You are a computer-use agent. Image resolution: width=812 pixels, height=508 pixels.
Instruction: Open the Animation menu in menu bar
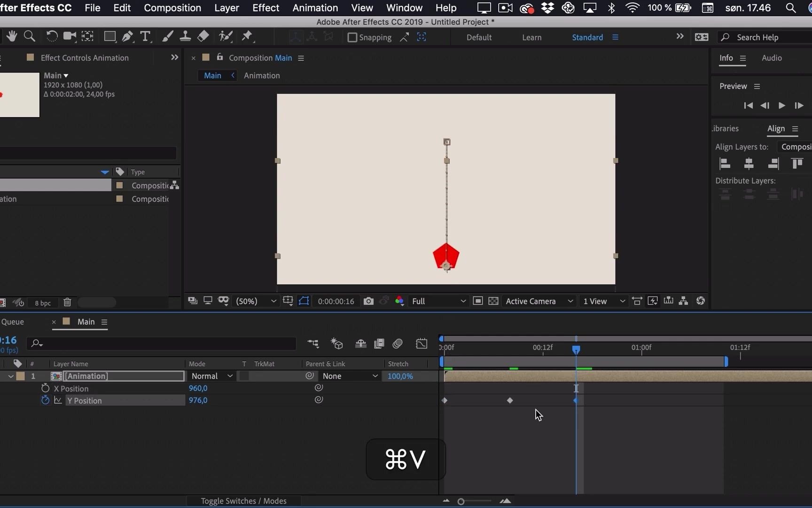315,8
